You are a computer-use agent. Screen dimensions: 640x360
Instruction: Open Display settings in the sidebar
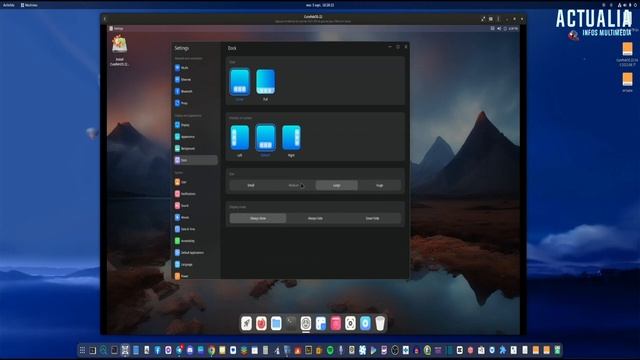(x=195, y=125)
